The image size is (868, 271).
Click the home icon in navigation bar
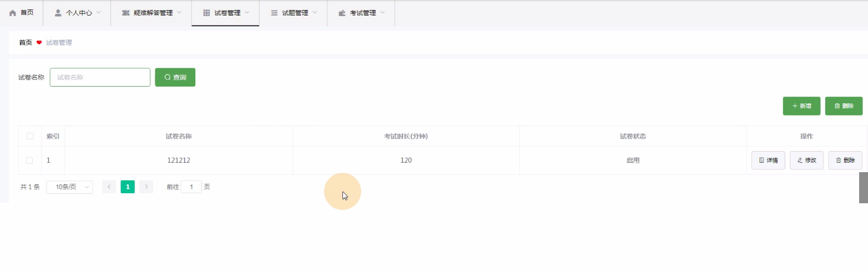click(13, 13)
